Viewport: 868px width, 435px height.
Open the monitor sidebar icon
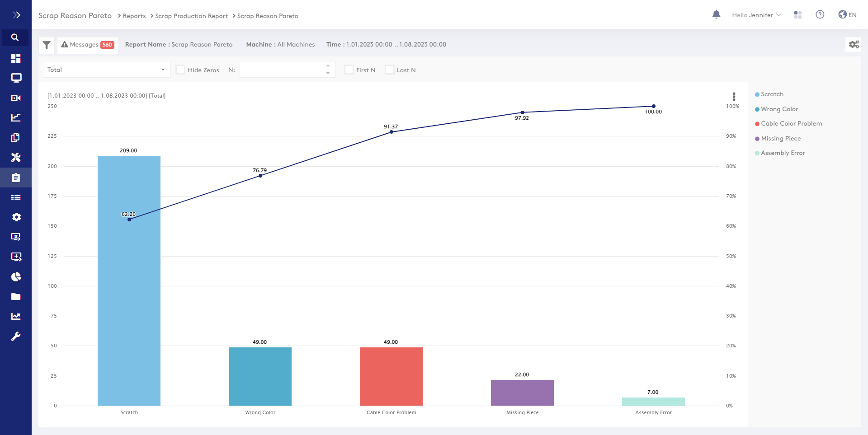(x=16, y=78)
